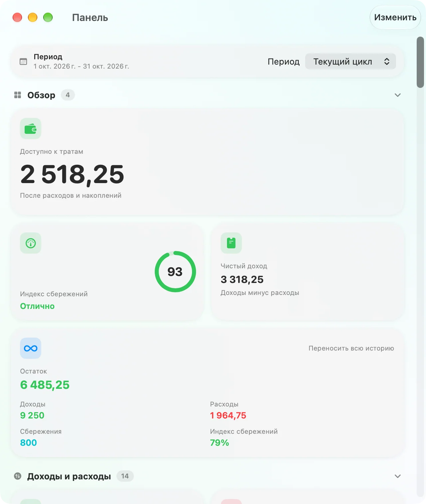
Task: Click the Доходы и расходы arrows icon
Action: coord(18,476)
